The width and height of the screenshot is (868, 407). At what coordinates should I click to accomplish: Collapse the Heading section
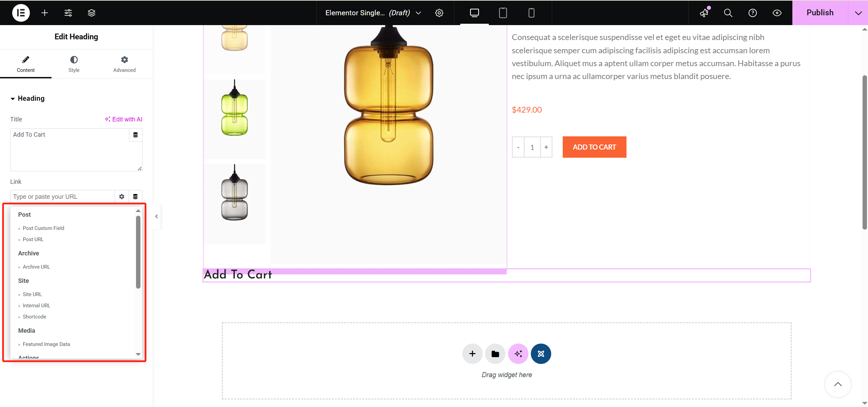tap(13, 98)
